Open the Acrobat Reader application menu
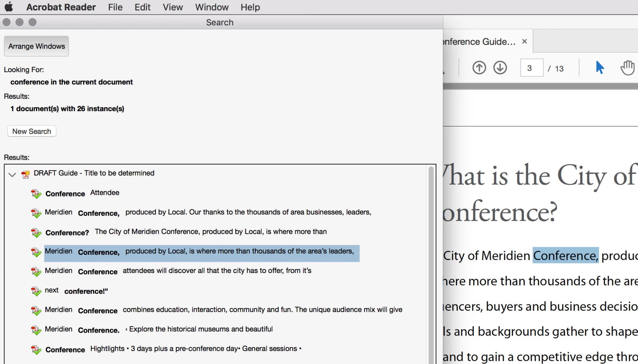This screenshot has height=364, width=638. tap(61, 7)
